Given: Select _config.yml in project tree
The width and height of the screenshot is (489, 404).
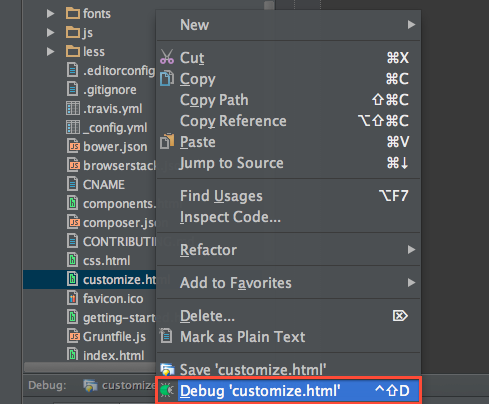Looking at the screenshot, I should click(x=115, y=128).
